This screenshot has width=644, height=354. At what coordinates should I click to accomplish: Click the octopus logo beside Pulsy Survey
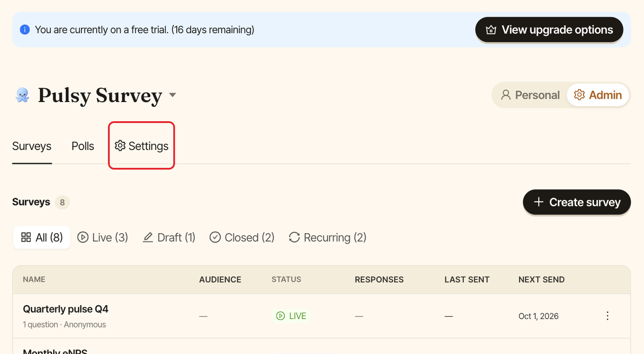point(22,95)
